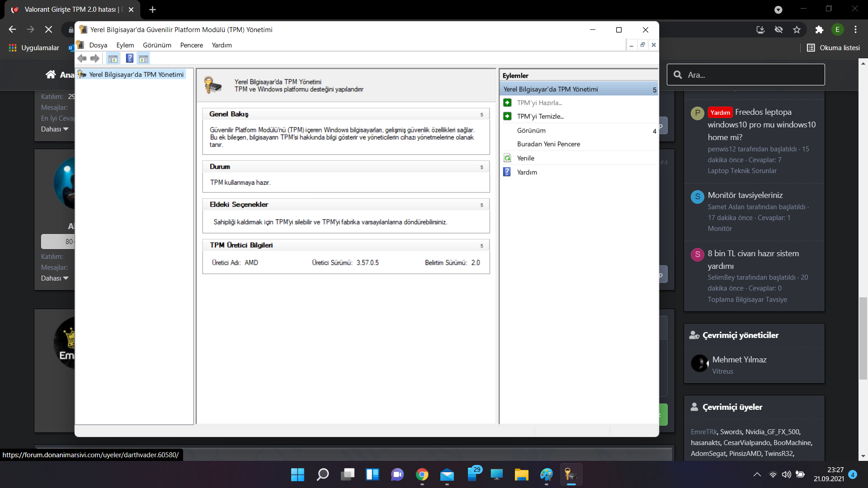Screen dimensions: 868x488
Task: Open File Explorer on taskbar
Action: pyautogui.click(x=522, y=474)
